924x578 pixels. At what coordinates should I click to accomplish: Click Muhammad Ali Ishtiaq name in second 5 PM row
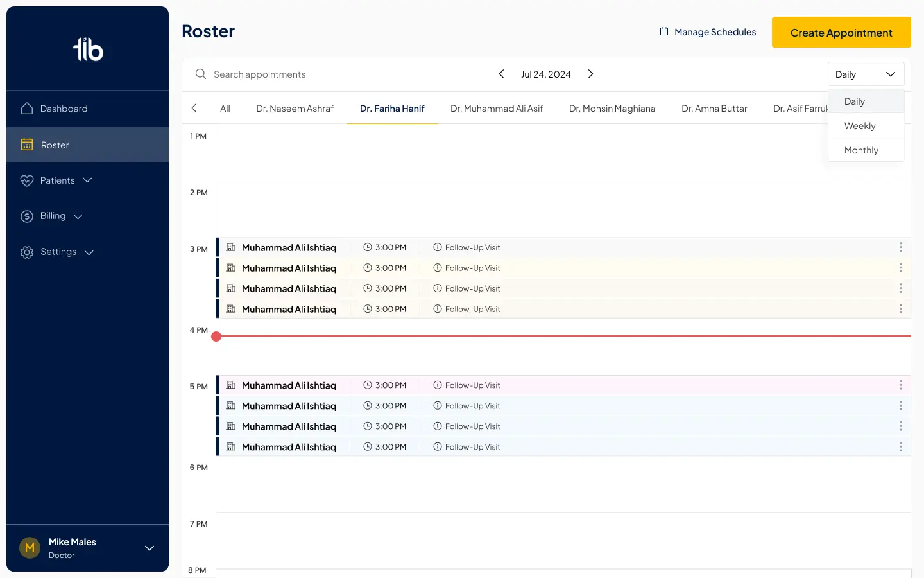coord(289,406)
